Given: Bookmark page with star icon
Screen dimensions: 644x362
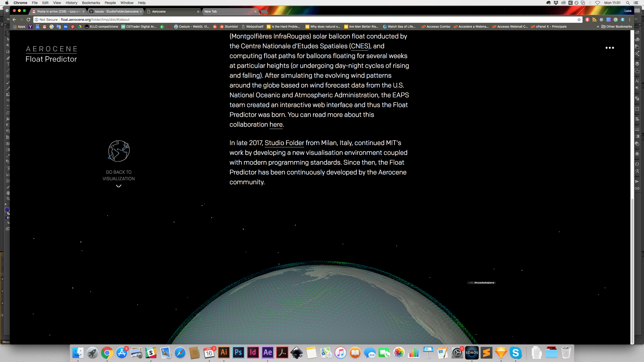Looking at the screenshot, I should [x=579, y=20].
